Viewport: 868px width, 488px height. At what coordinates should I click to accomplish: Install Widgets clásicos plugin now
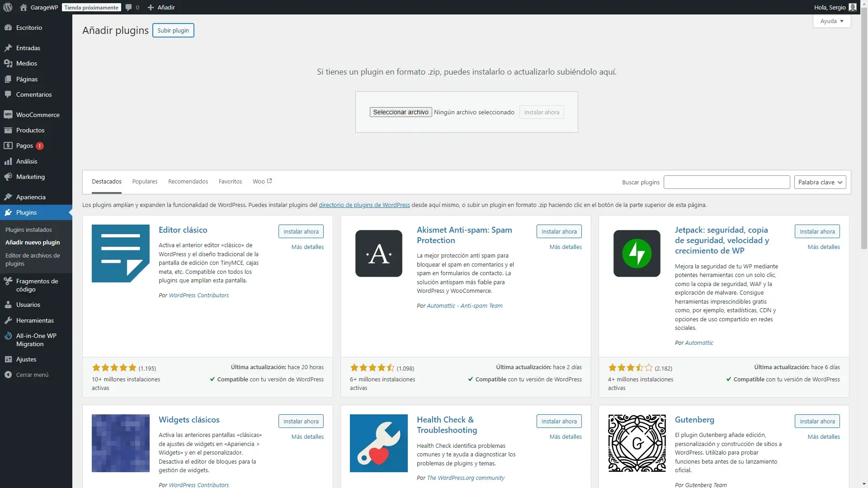point(301,421)
